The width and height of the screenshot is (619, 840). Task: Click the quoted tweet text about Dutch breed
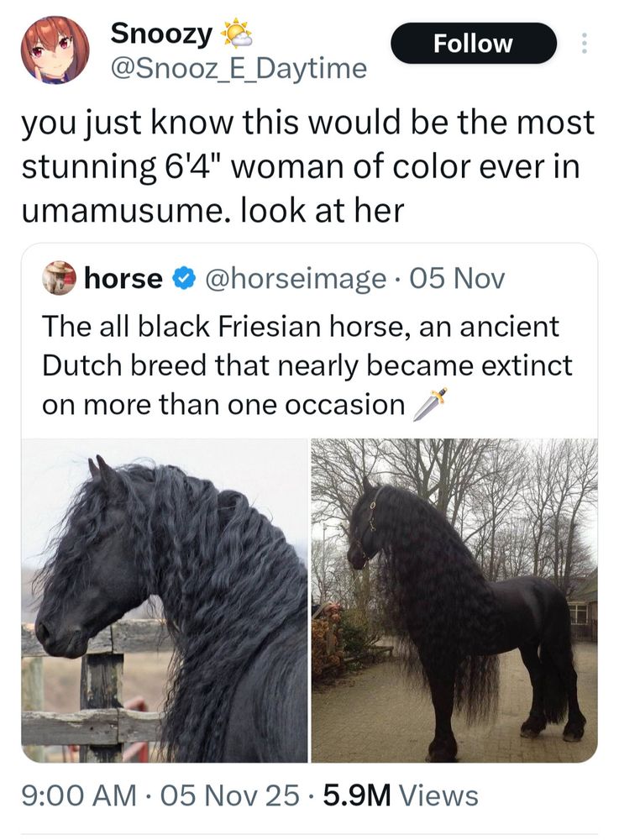(307, 366)
